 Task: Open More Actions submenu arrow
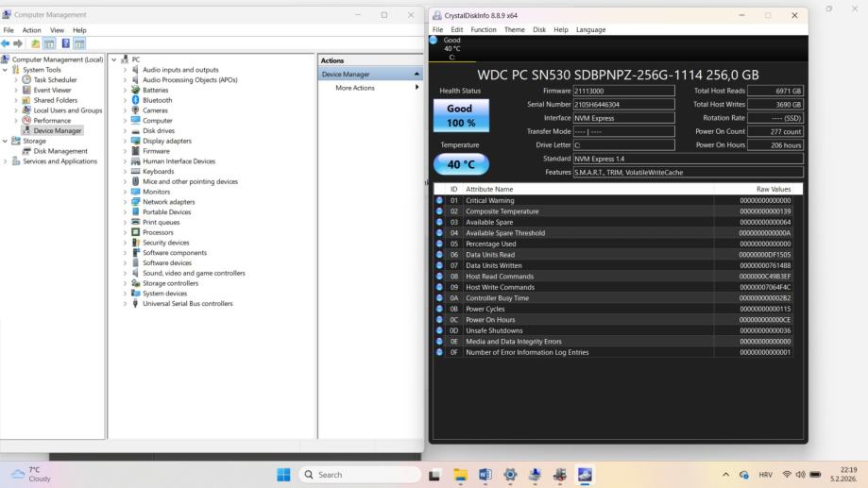click(x=417, y=88)
